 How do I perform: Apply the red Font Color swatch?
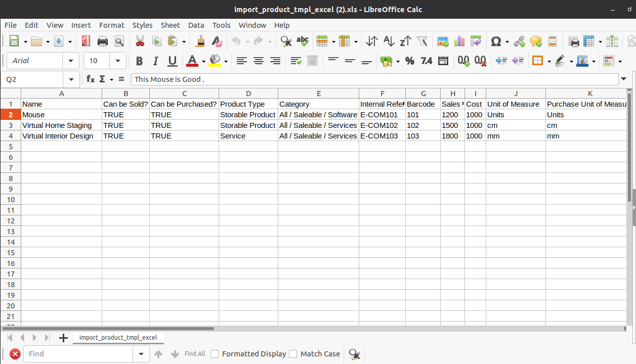(x=192, y=61)
